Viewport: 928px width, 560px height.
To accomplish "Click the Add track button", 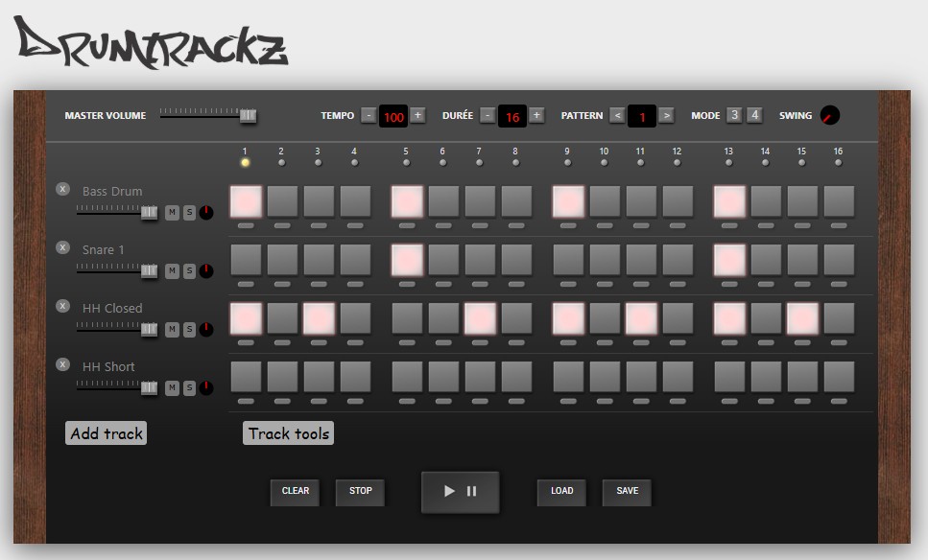I will coord(106,433).
